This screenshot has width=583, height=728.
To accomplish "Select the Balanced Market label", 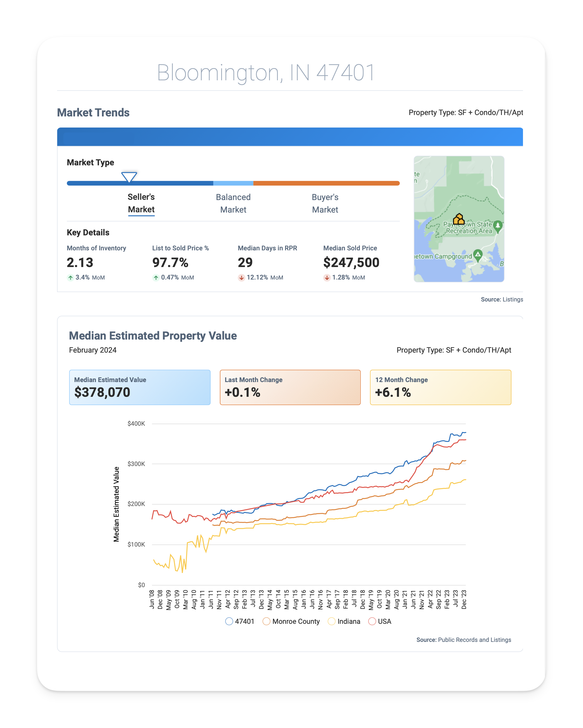I will point(233,203).
